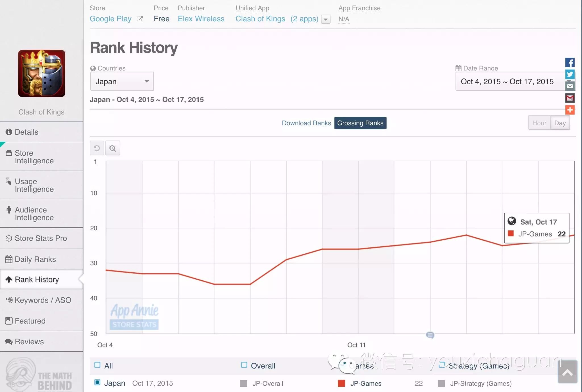582x392 pixels.
Task: Click the JP-Games red color swatch
Action: (x=341, y=383)
